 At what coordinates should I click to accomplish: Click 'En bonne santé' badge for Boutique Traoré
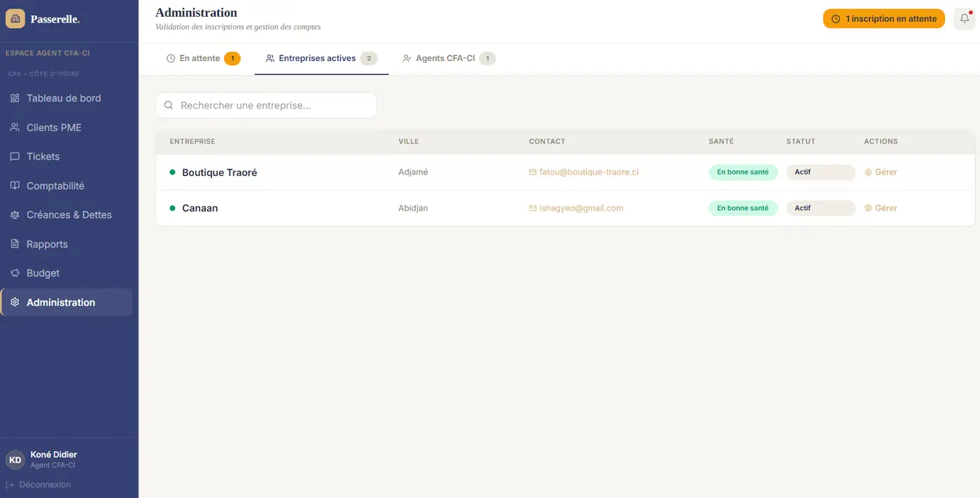point(743,172)
